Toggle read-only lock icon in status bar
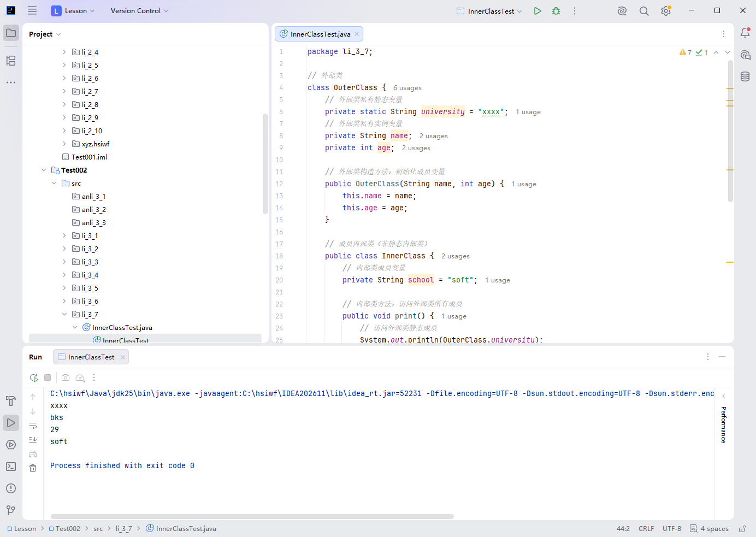The width and height of the screenshot is (756, 537). 743,529
